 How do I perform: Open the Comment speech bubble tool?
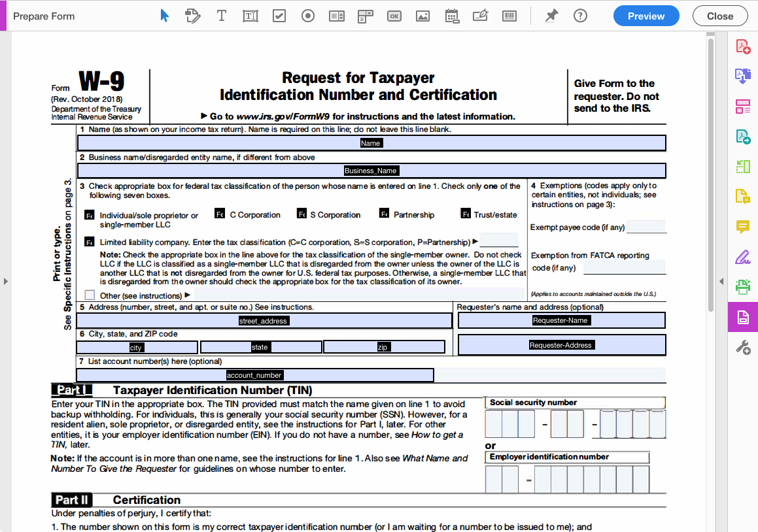click(x=743, y=227)
